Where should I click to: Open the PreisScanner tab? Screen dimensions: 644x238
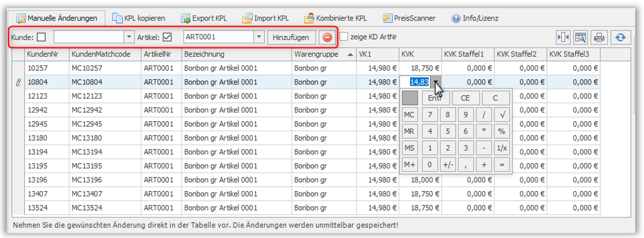[409, 18]
